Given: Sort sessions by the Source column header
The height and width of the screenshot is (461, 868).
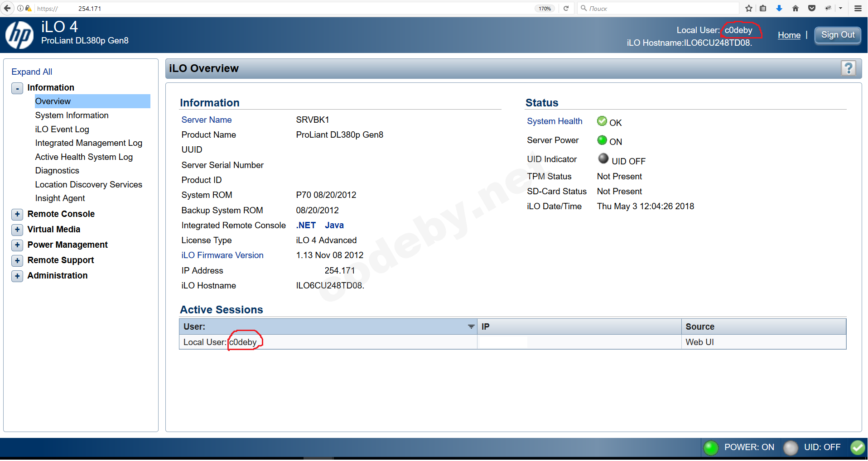Looking at the screenshot, I should pyautogui.click(x=764, y=327).
